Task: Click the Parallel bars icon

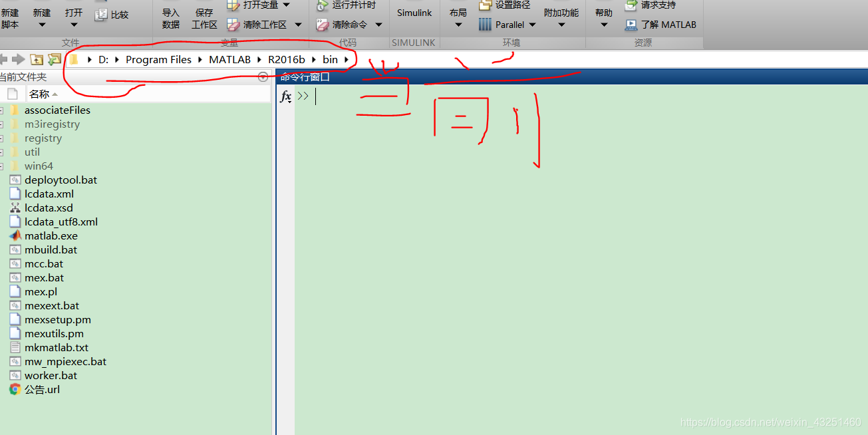Action: click(x=485, y=25)
